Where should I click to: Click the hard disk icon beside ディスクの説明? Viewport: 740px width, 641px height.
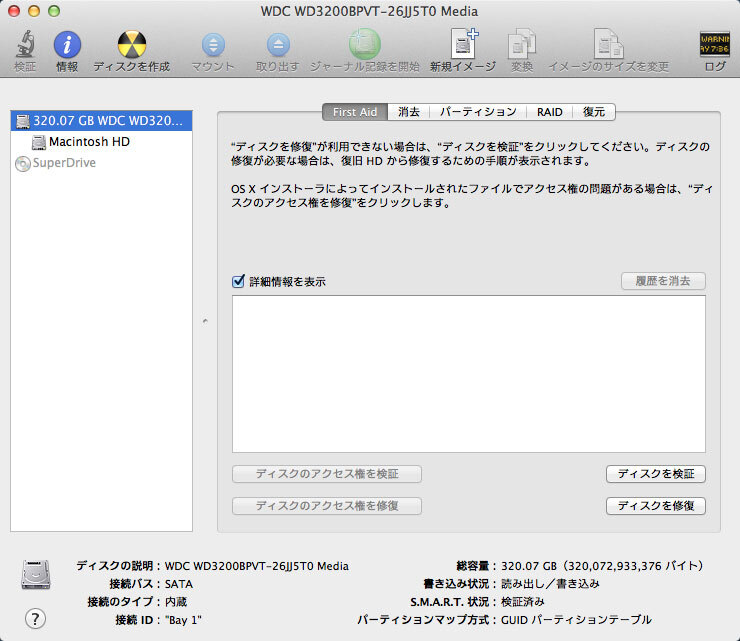[36, 574]
